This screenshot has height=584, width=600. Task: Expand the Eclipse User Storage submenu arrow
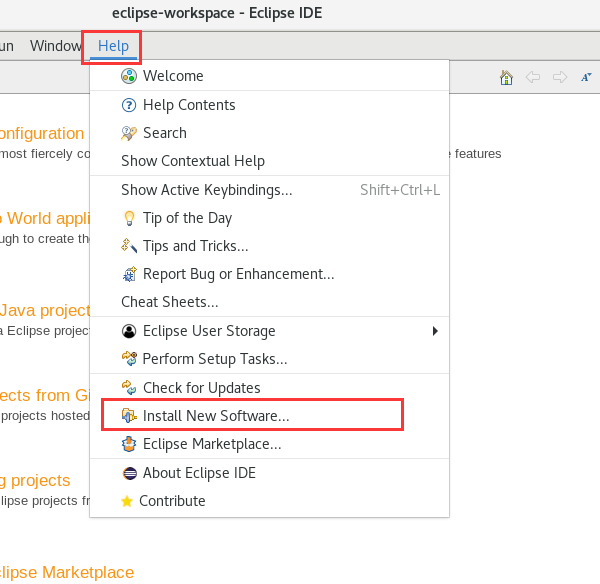click(x=435, y=331)
